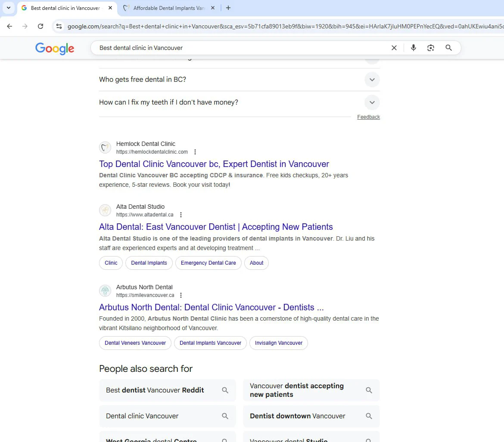Screen dimensions: 504x442
Task: Click magnifier icon in Vancouver dentist accepting patients
Action: point(369,390)
